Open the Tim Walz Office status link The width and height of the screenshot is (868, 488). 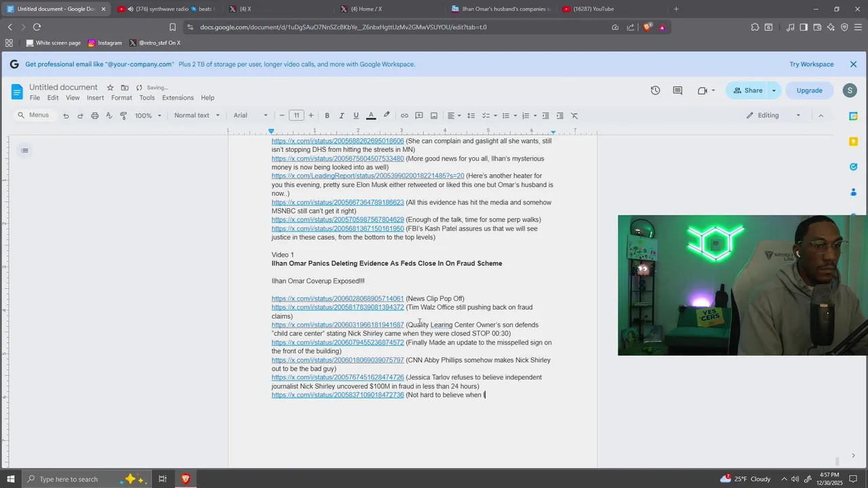click(x=338, y=308)
